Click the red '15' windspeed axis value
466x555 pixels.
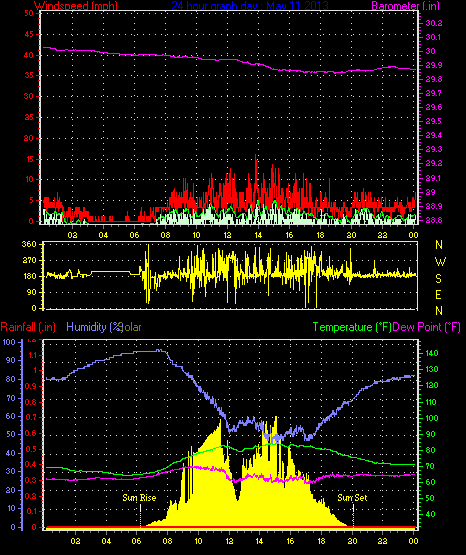(x=29, y=159)
